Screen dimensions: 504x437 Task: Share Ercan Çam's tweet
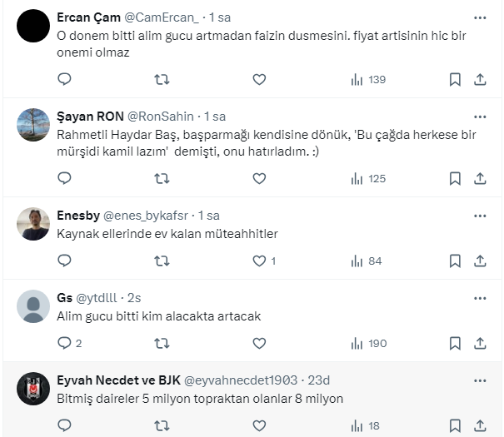(x=480, y=79)
